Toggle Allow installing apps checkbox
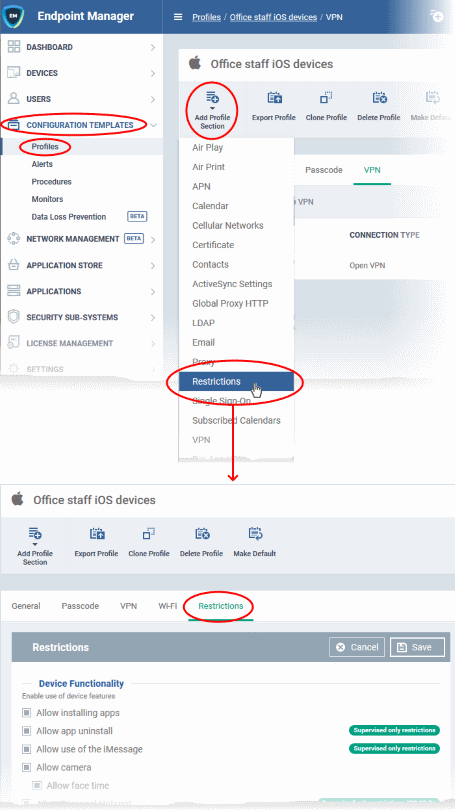This screenshot has height=811, width=455. coord(26,713)
